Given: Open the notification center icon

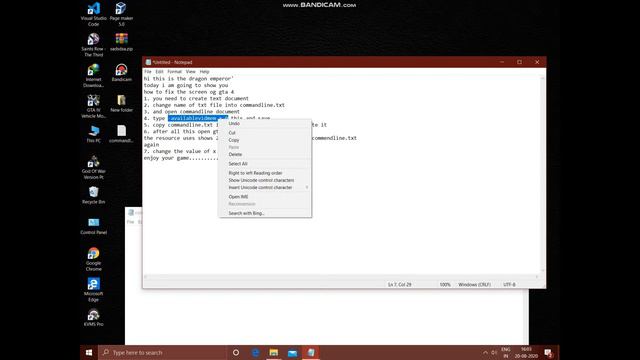Looking at the screenshot, I should coord(548,352).
